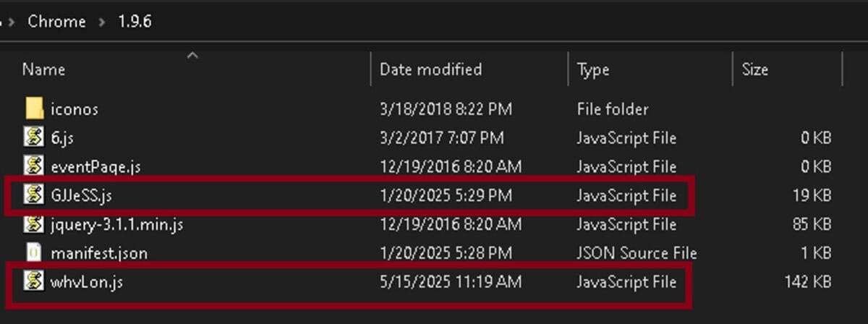Select the whvLon.js file icon
Image resolution: width=868 pixels, height=324 pixels.
point(34,281)
